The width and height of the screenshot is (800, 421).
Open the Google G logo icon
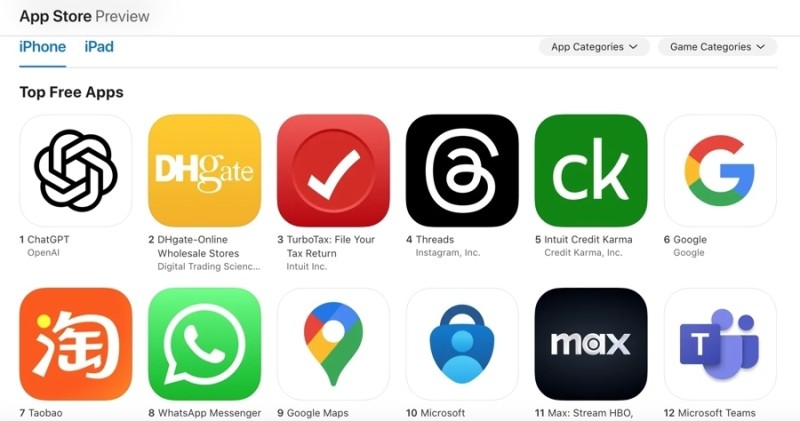pyautogui.click(x=720, y=170)
